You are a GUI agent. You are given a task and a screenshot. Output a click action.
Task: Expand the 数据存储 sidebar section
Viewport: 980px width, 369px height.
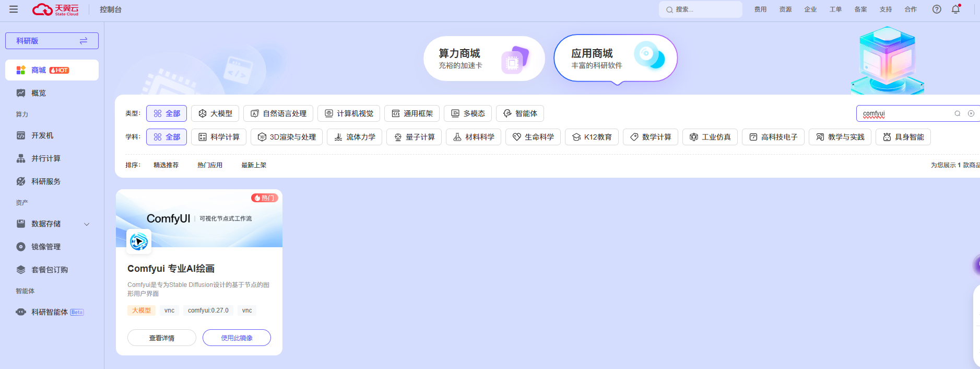pos(52,224)
